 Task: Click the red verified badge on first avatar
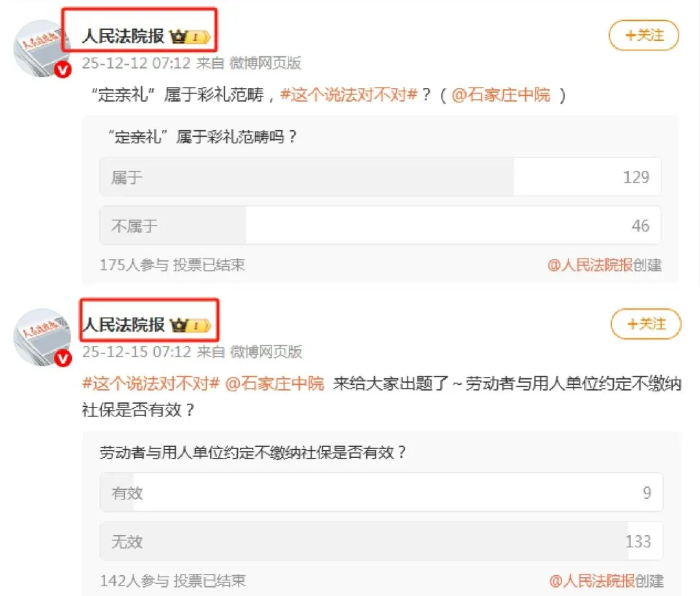point(62,69)
